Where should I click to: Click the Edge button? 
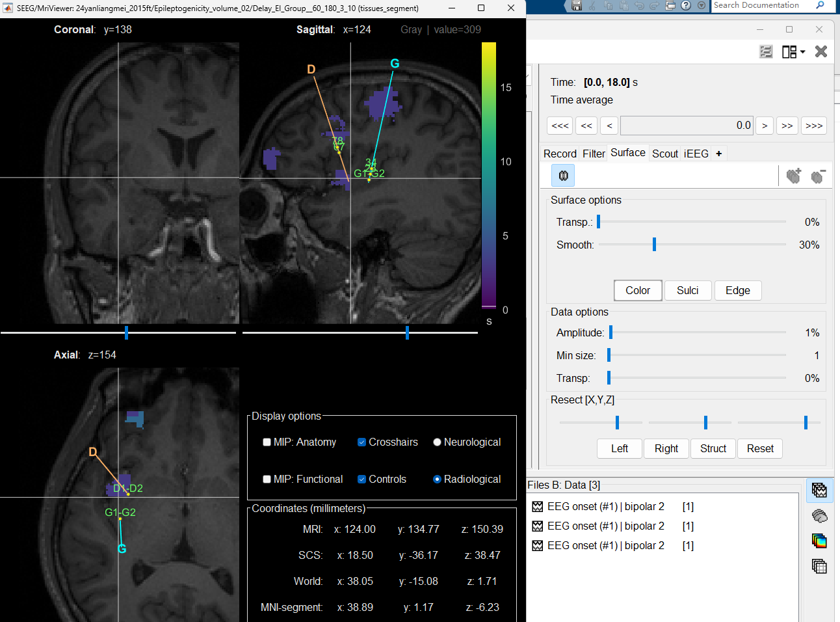[x=738, y=291]
